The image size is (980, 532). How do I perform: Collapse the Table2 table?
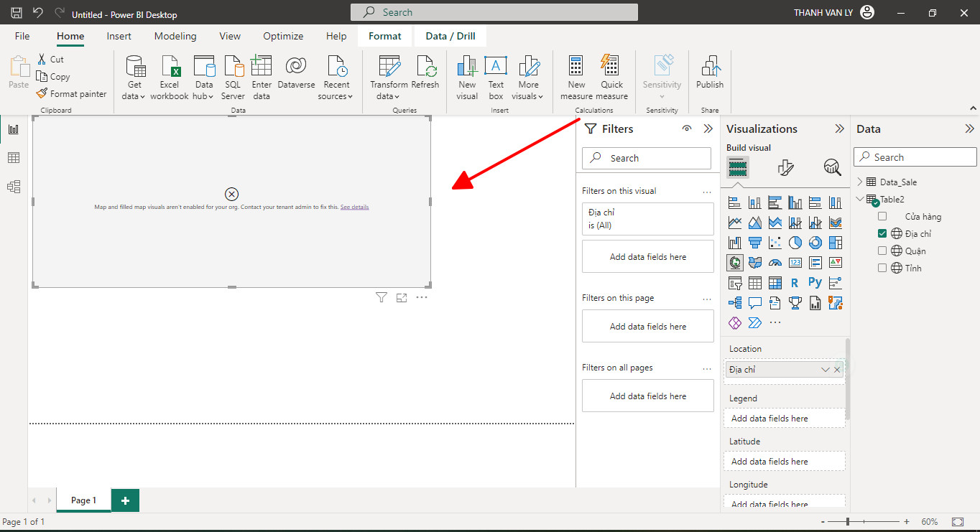(x=860, y=199)
